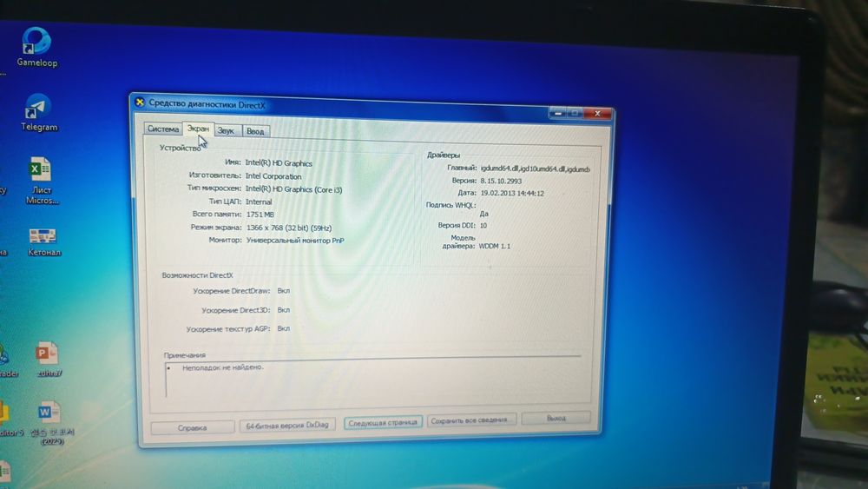The width and height of the screenshot is (868, 489).
Task: Switch to the Ввод tab
Action: pos(255,131)
